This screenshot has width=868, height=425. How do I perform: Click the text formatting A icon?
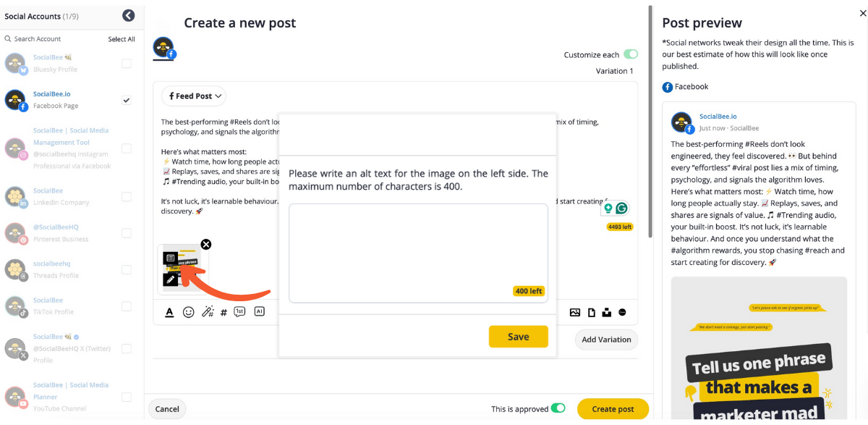pos(169,312)
